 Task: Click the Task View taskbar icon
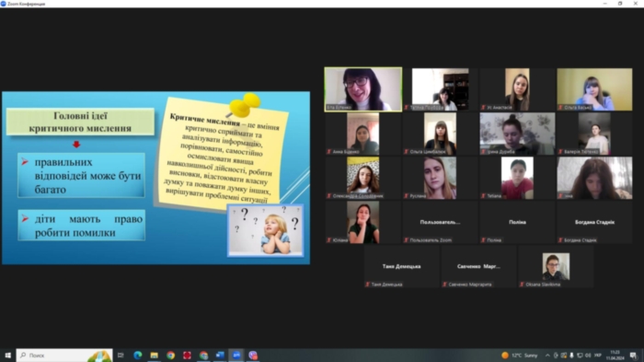[121, 356]
